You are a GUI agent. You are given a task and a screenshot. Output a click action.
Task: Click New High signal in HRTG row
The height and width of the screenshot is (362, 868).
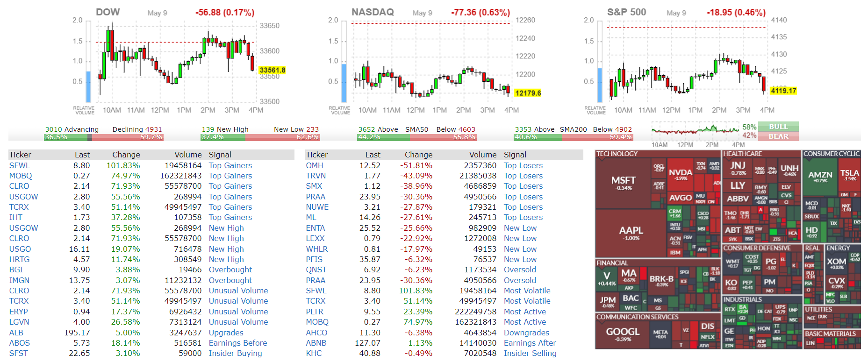pyautogui.click(x=226, y=259)
